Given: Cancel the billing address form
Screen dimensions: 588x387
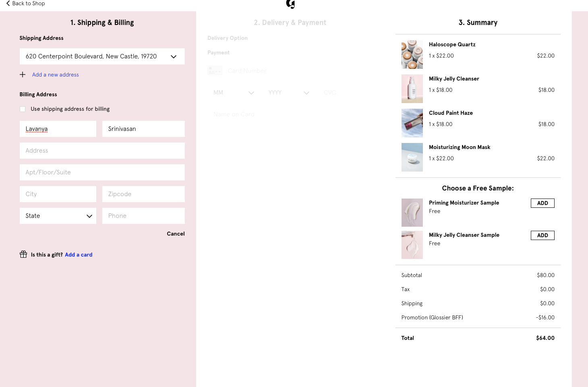Looking at the screenshot, I should click(176, 234).
